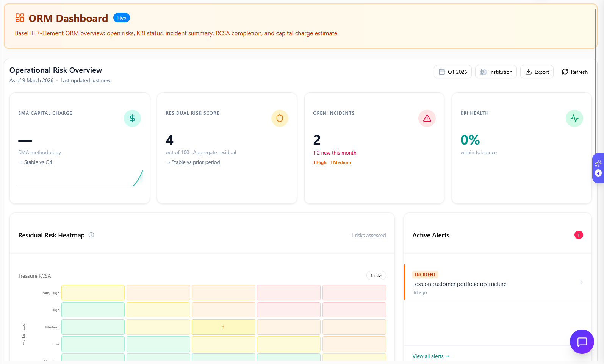The height and width of the screenshot is (364, 604).
Task: Click the ORM Dashboard grid icon
Action: point(20,18)
